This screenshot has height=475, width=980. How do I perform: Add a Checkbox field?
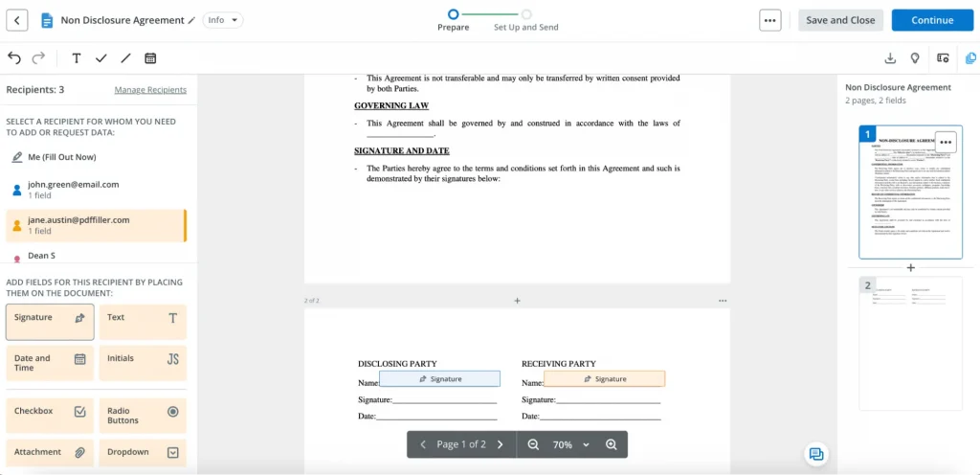tap(50, 416)
